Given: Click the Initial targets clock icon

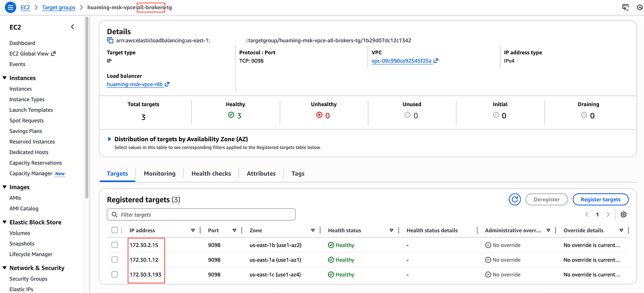Looking at the screenshot, I should pyautogui.click(x=496, y=115).
